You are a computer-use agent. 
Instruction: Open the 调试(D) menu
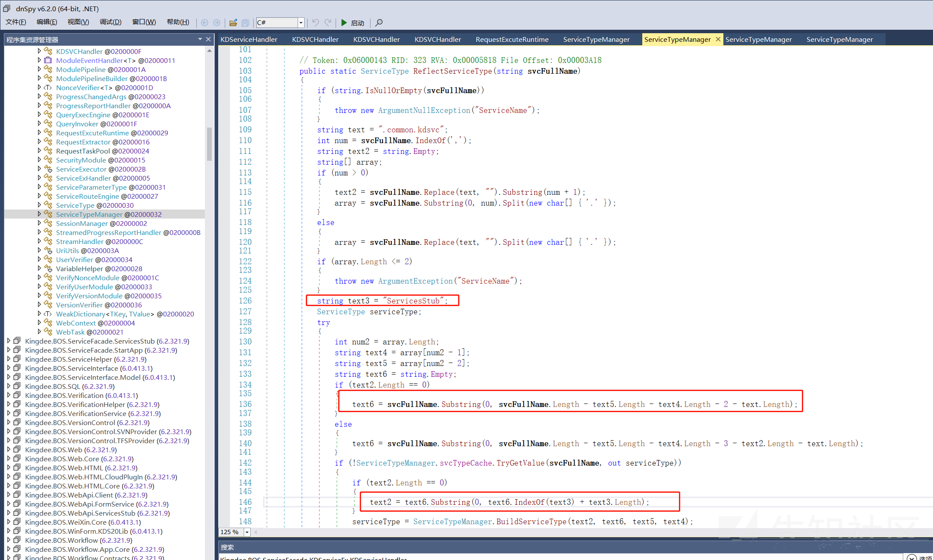(110, 22)
